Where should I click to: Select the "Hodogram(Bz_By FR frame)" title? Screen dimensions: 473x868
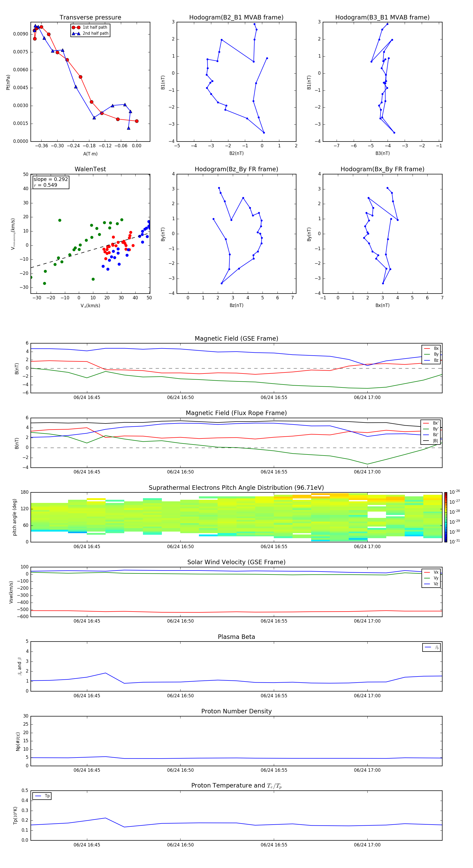236,169
